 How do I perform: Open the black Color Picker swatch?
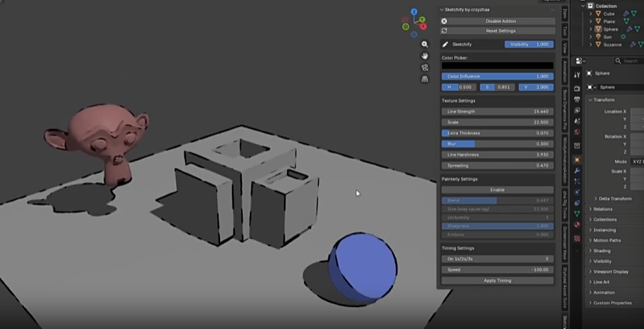click(498, 66)
